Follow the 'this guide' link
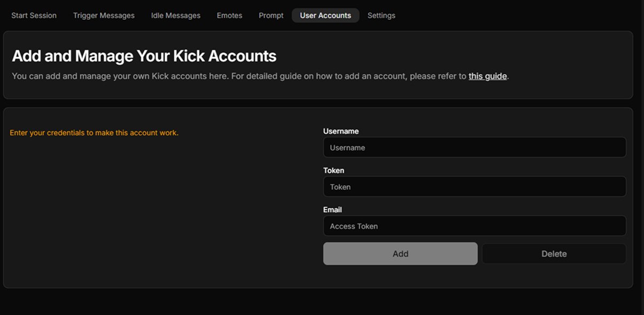The image size is (644, 315). (x=487, y=76)
